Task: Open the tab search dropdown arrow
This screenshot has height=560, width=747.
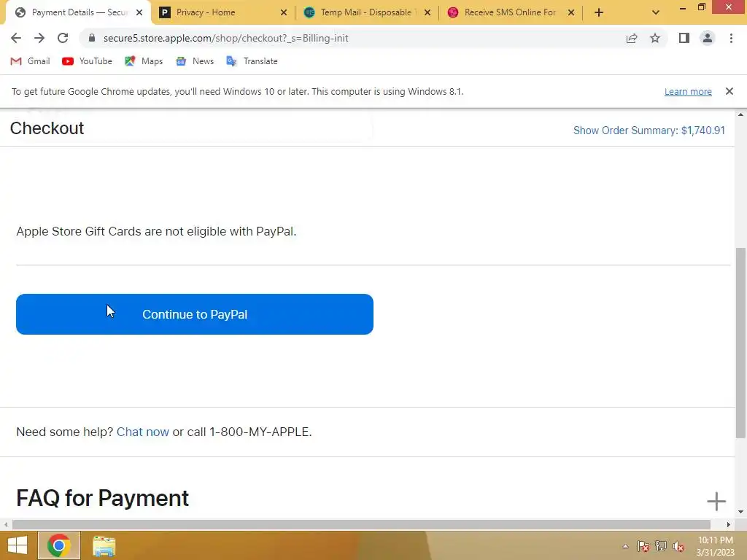Action: pyautogui.click(x=656, y=12)
